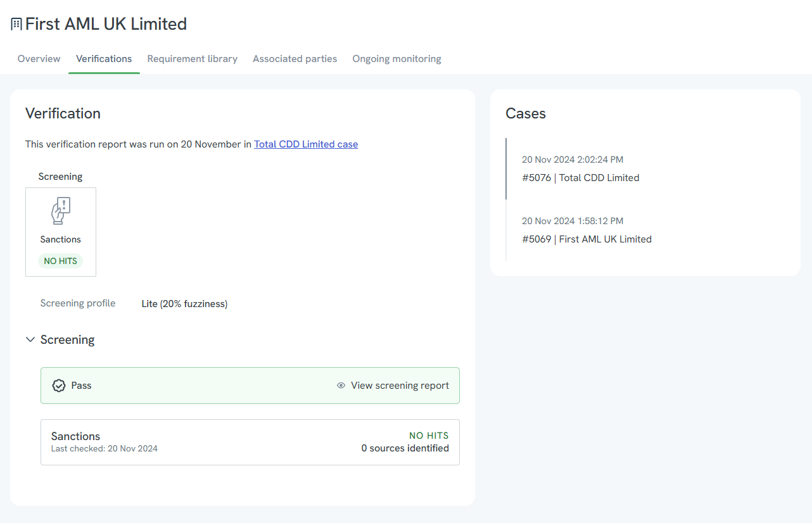Click the Sanctions screening card
812x523 pixels.
(x=61, y=232)
